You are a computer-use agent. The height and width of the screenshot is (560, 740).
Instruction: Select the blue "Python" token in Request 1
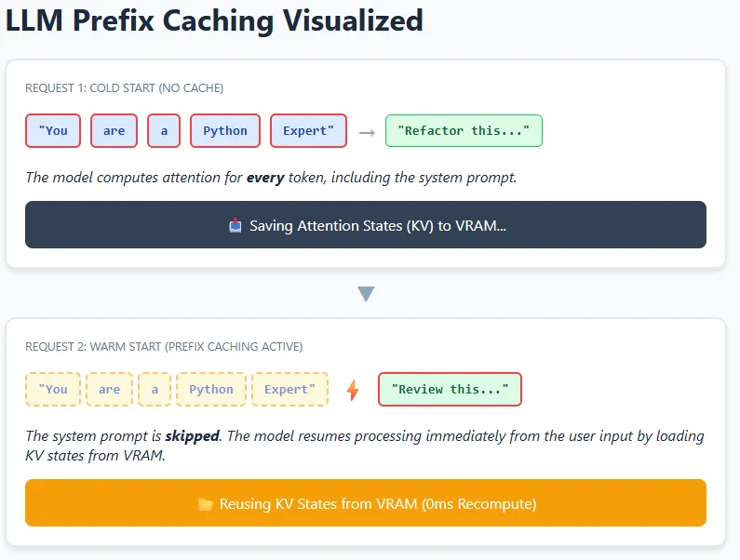pos(225,131)
